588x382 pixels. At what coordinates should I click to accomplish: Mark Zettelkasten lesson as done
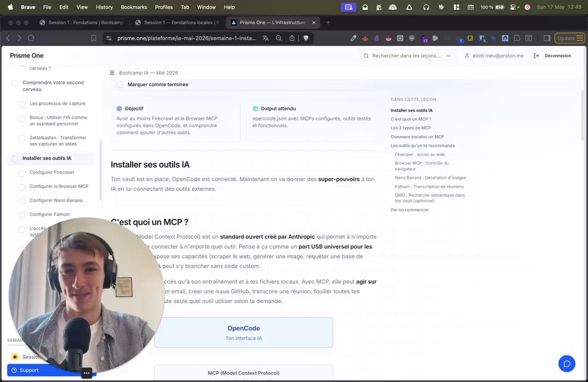click(x=22, y=138)
